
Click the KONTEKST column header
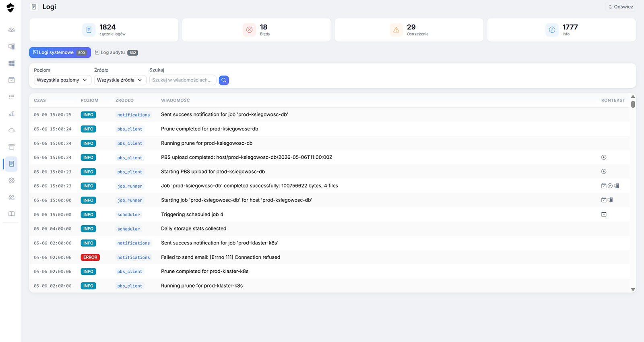point(613,100)
